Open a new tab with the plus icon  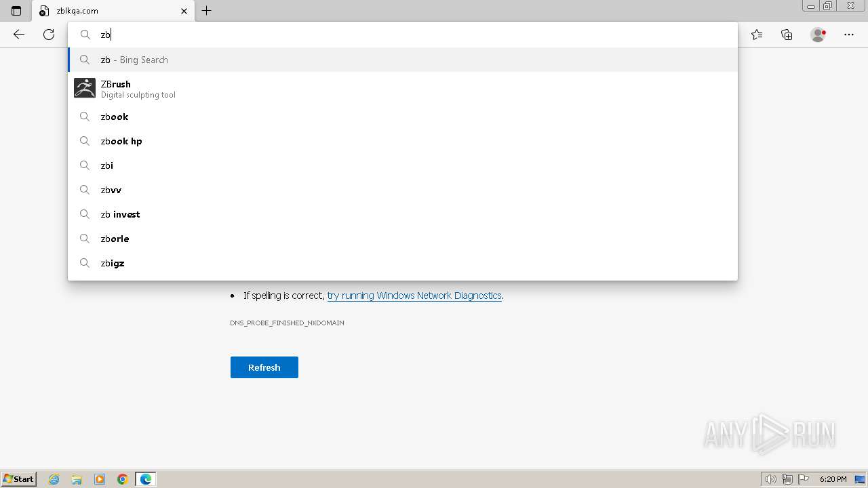(x=207, y=11)
